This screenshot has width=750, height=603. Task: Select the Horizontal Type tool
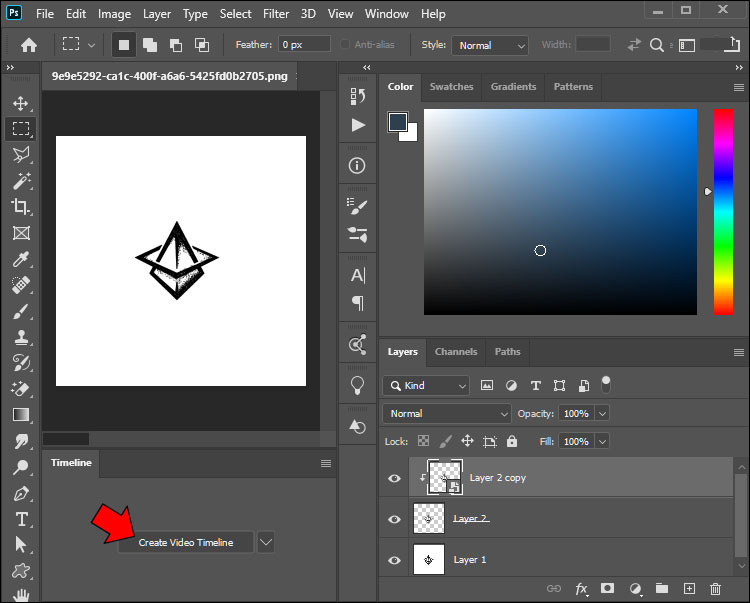20,519
